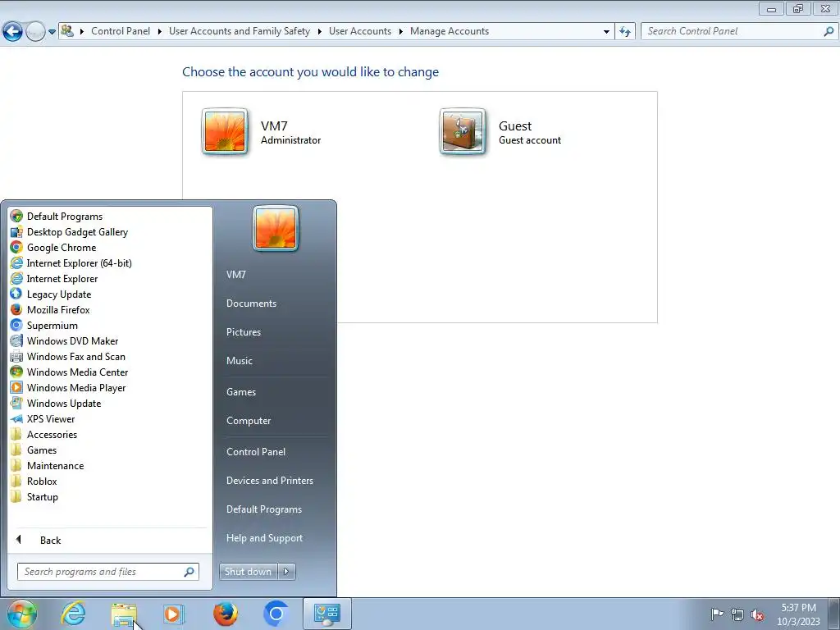Click the Shut down button
The height and width of the screenshot is (630, 840).
[x=248, y=572]
